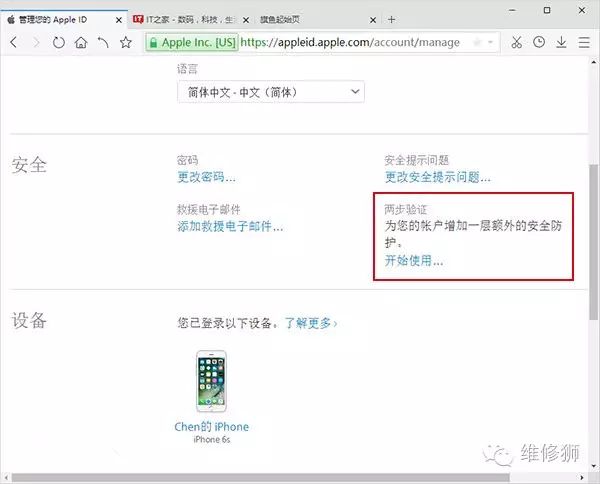Go back to the previous page
Image resolution: width=600 pixels, height=484 pixels.
pyautogui.click(x=14, y=42)
